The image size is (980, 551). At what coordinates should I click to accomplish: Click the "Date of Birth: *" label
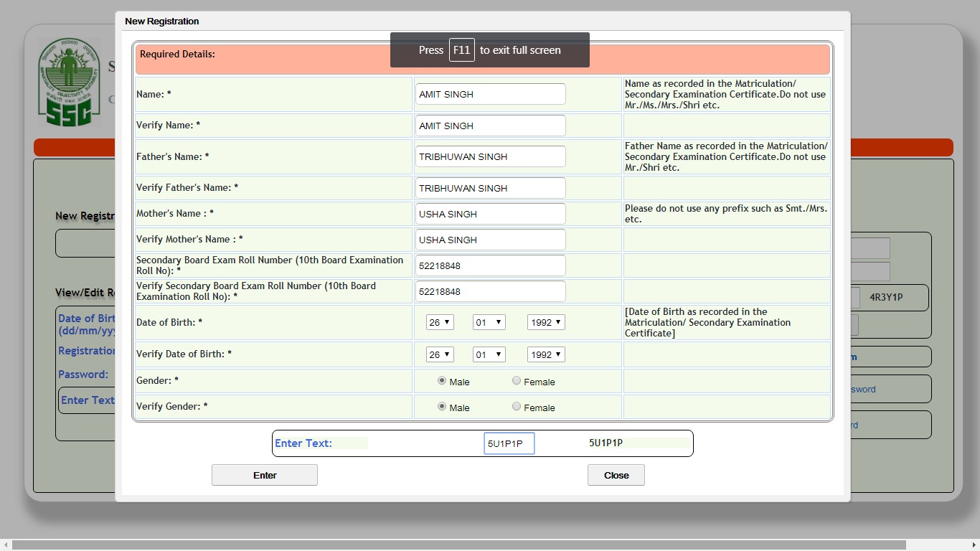pyautogui.click(x=169, y=323)
